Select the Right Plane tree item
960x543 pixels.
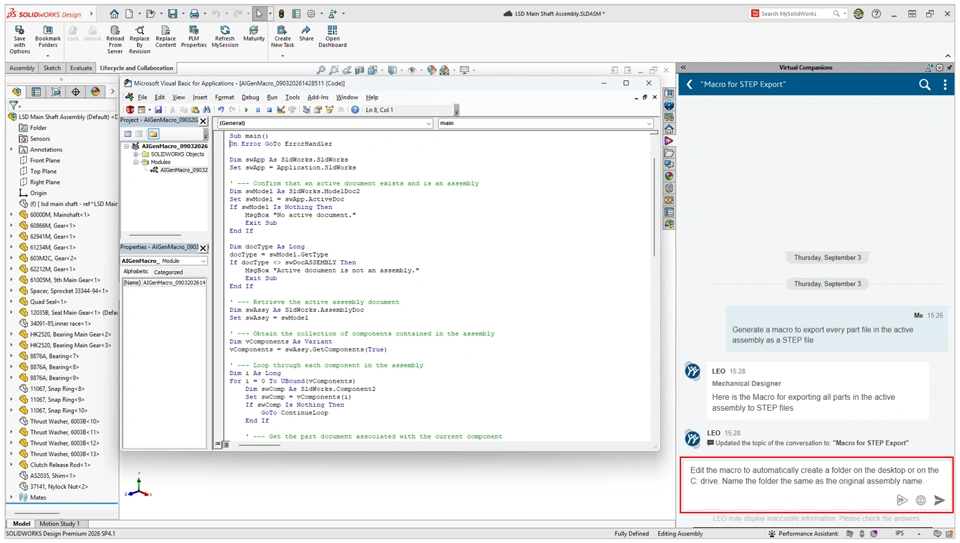tap(45, 182)
